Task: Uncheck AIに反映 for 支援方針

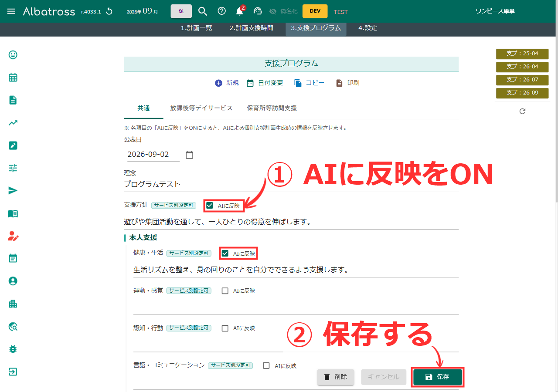Action: click(x=210, y=206)
